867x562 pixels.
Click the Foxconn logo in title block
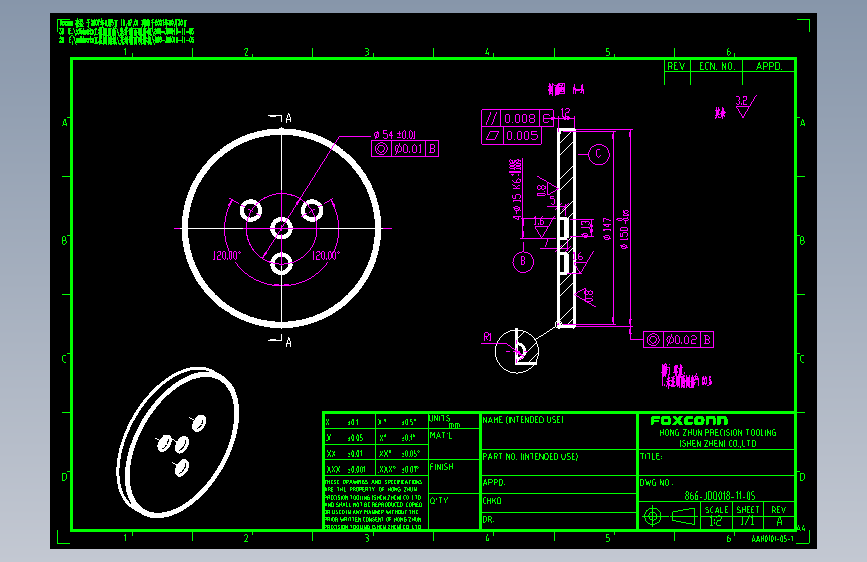pos(689,420)
